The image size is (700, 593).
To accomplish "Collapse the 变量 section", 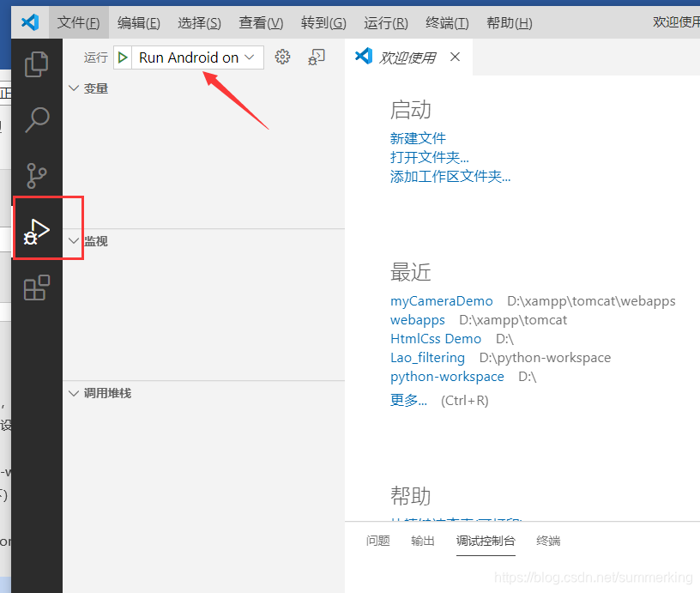I will [x=73, y=88].
